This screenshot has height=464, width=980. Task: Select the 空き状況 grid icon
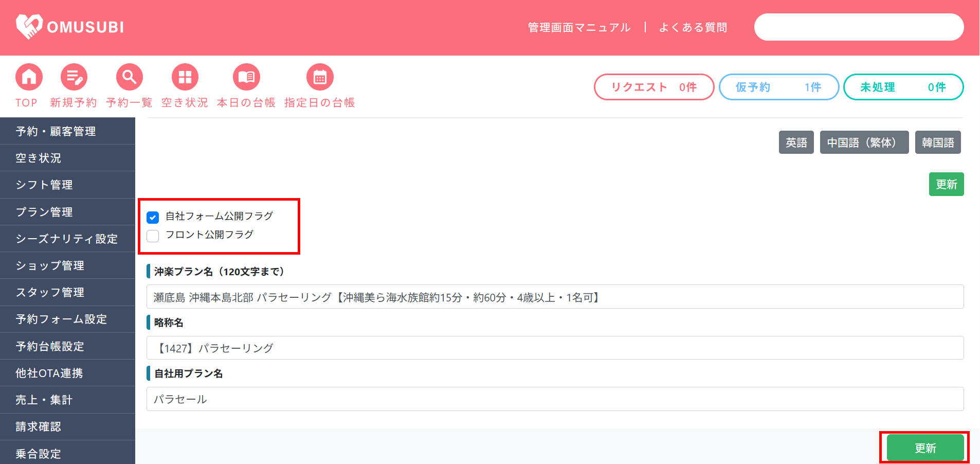point(185,77)
